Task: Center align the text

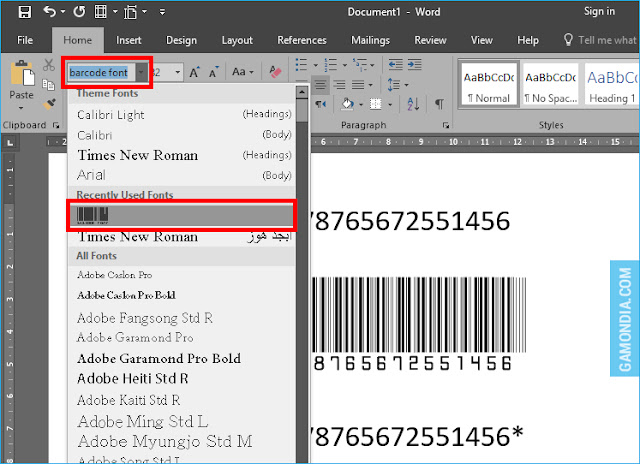Action: [x=320, y=84]
